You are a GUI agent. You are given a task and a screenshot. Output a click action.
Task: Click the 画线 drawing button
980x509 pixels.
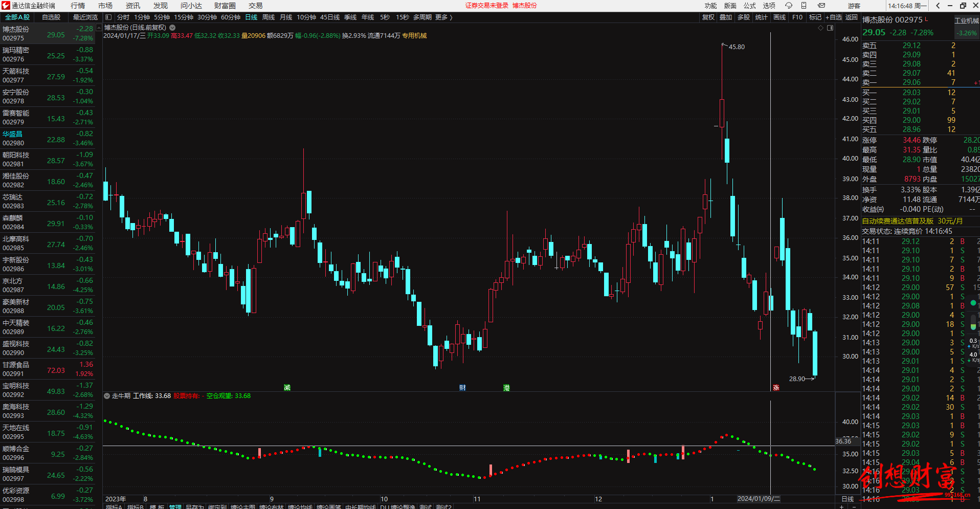[779, 17]
